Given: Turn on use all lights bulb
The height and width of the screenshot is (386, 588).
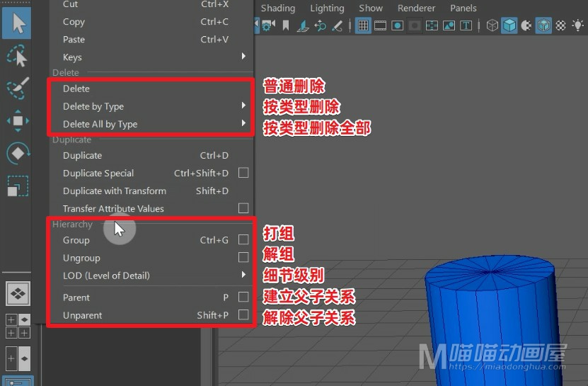Looking at the screenshot, I should [x=578, y=25].
